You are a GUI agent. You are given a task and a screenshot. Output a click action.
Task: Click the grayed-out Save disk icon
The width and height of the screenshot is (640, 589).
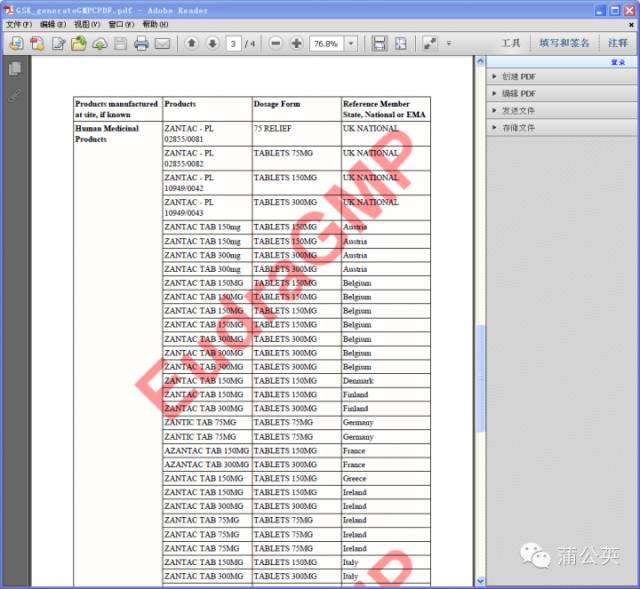[120, 43]
